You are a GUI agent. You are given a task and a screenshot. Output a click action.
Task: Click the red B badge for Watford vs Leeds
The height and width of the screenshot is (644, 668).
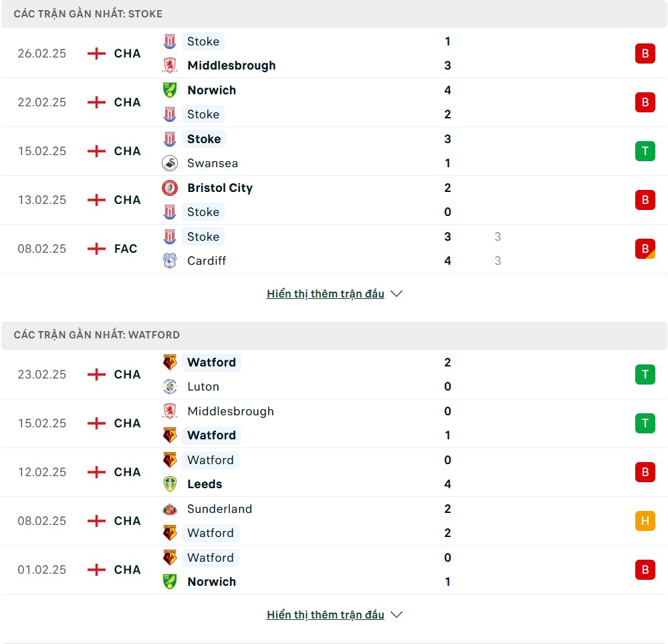(x=645, y=472)
